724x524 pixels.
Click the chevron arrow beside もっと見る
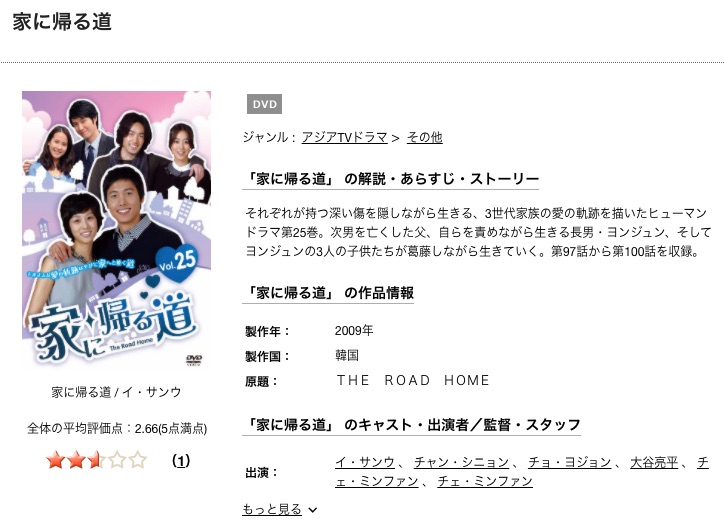coord(313,510)
